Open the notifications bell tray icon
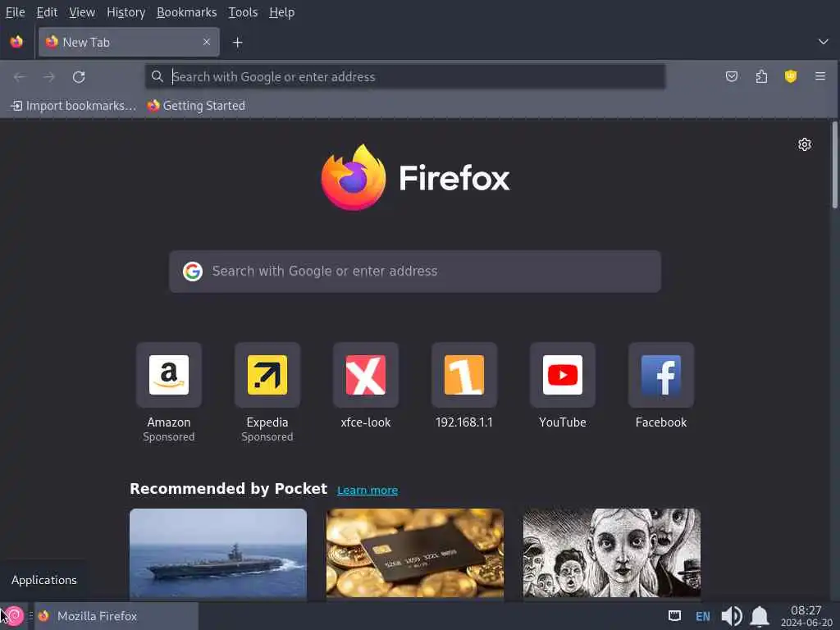 coord(759,616)
